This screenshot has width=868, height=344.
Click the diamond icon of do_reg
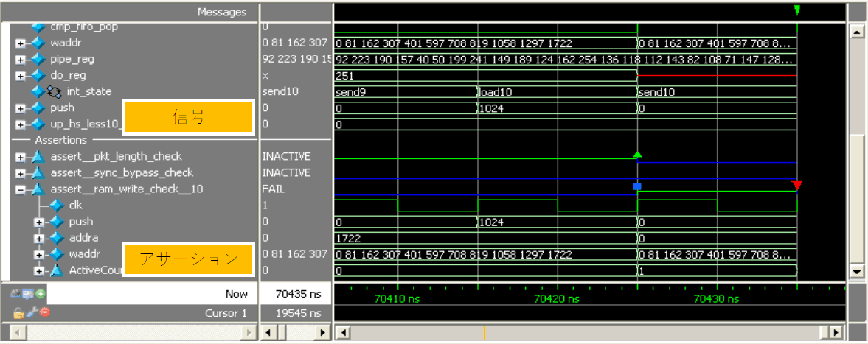(x=38, y=75)
